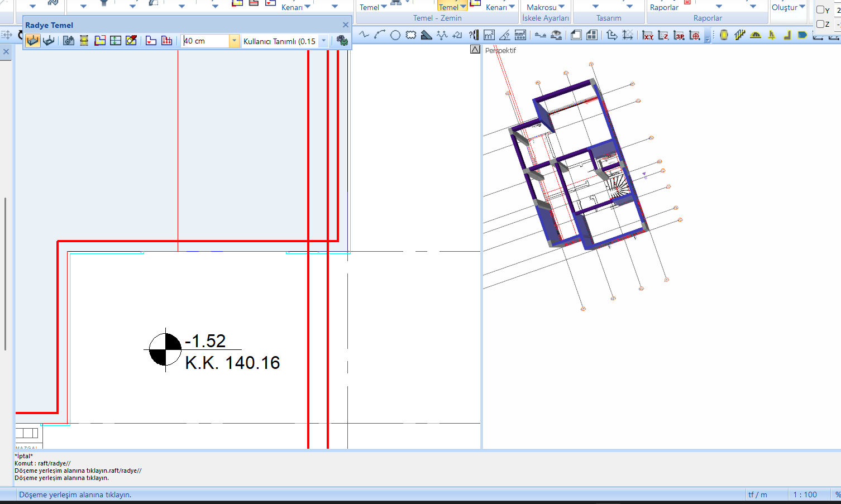Select the arc drawing tool
Screen dimensions: 841x504
380,35
